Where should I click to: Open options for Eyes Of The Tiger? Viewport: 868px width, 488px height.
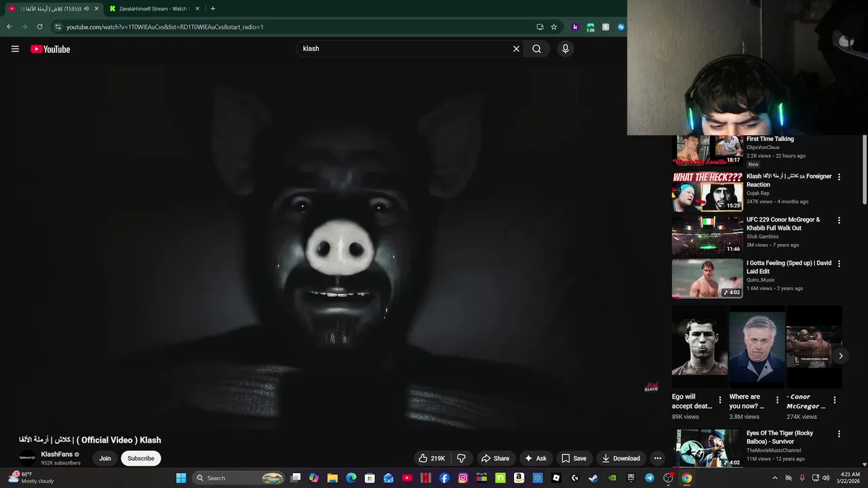coord(839,434)
